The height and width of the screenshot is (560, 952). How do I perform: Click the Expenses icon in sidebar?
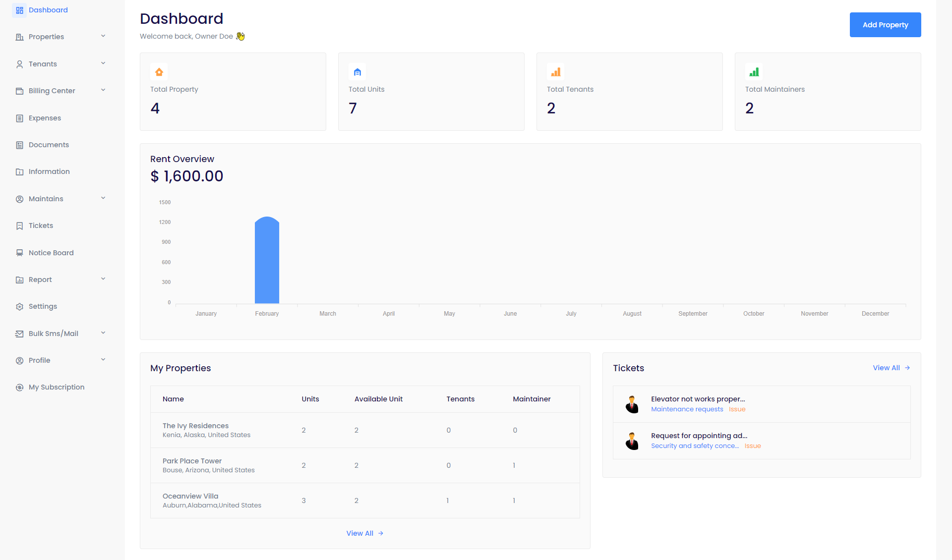(20, 118)
